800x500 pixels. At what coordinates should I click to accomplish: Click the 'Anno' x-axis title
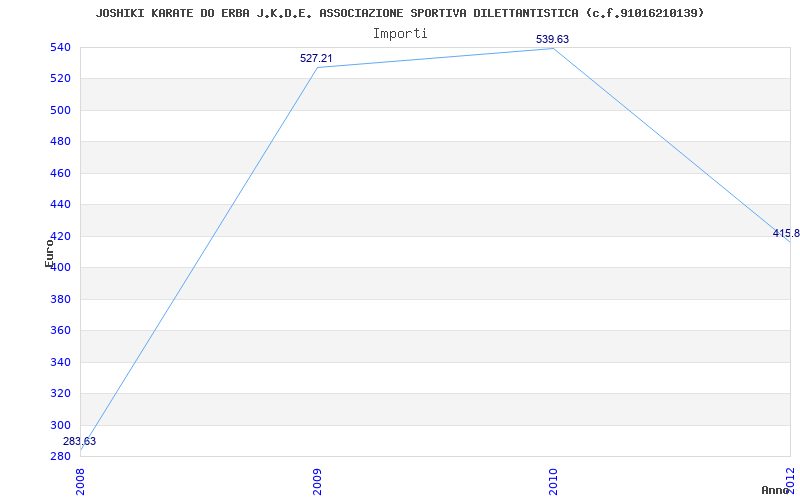tap(776, 490)
